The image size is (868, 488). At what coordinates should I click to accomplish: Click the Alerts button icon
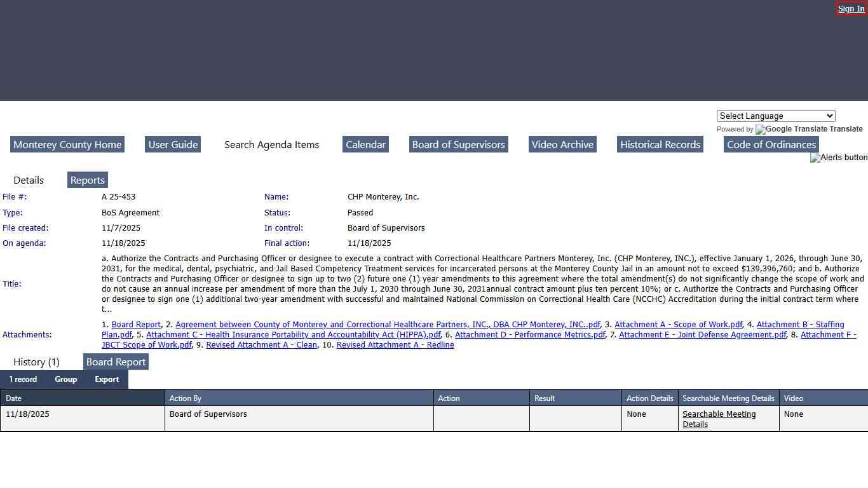838,158
